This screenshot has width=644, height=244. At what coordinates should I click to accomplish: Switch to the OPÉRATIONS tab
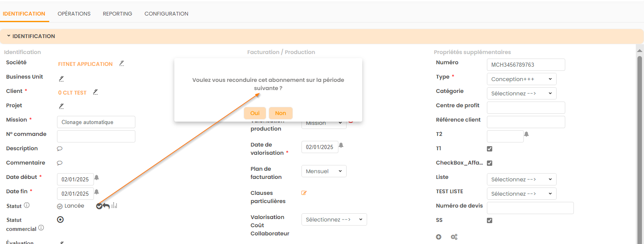(x=74, y=14)
